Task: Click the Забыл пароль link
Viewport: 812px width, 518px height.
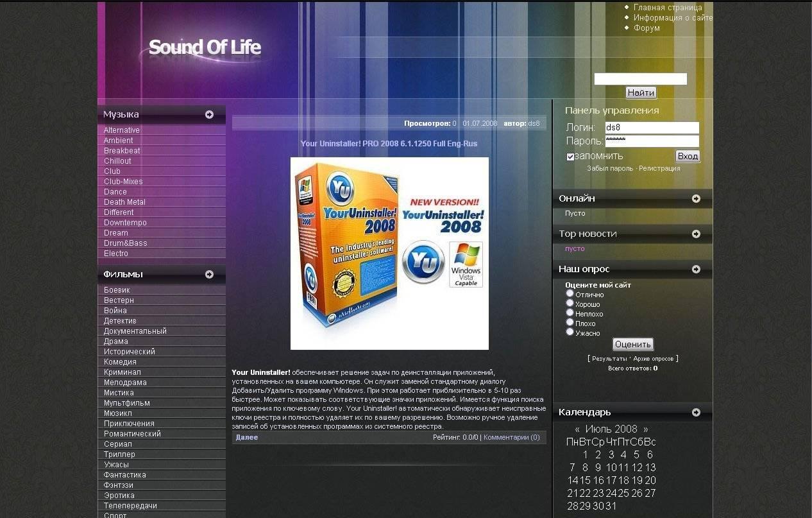Action: coord(610,169)
